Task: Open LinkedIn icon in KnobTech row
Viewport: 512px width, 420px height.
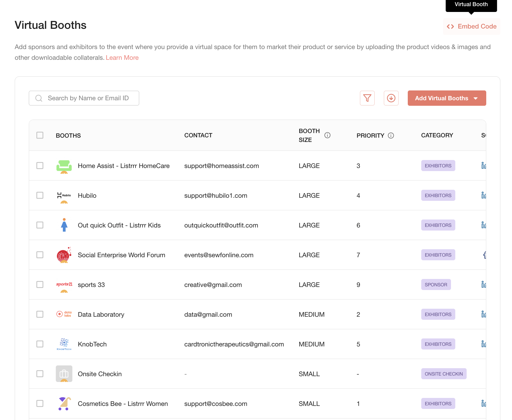Action: (x=484, y=344)
